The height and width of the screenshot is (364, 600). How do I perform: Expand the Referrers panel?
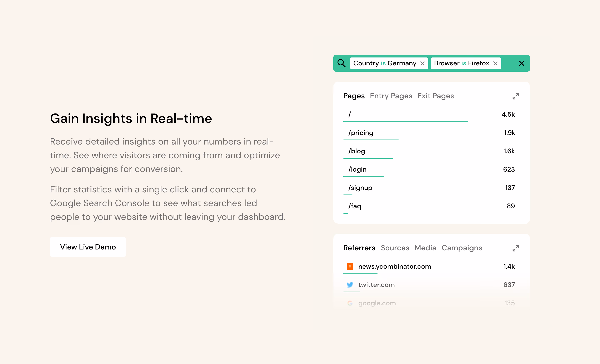point(515,248)
